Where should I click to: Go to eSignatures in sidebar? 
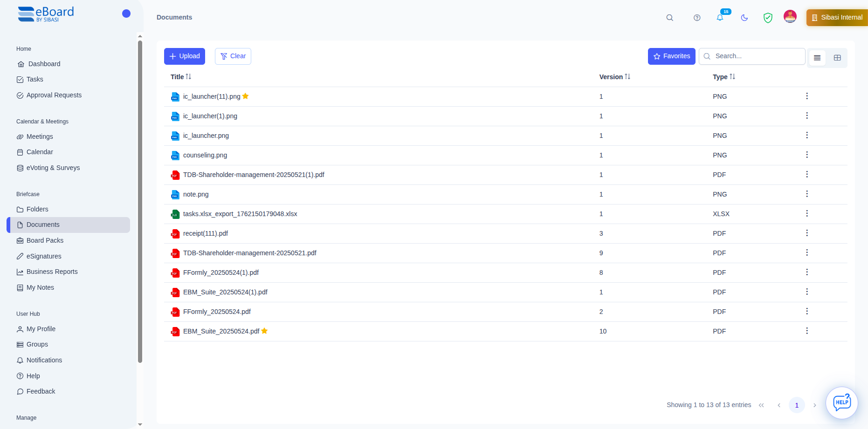pyautogui.click(x=44, y=256)
